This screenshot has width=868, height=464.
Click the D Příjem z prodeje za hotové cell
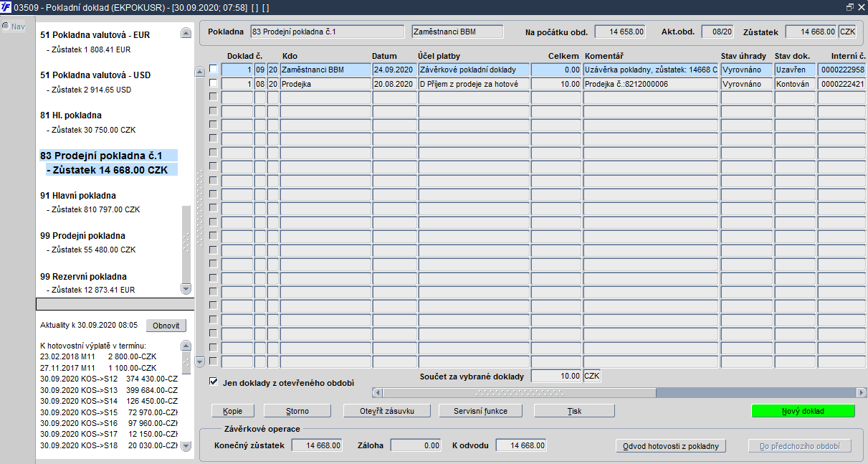point(474,83)
